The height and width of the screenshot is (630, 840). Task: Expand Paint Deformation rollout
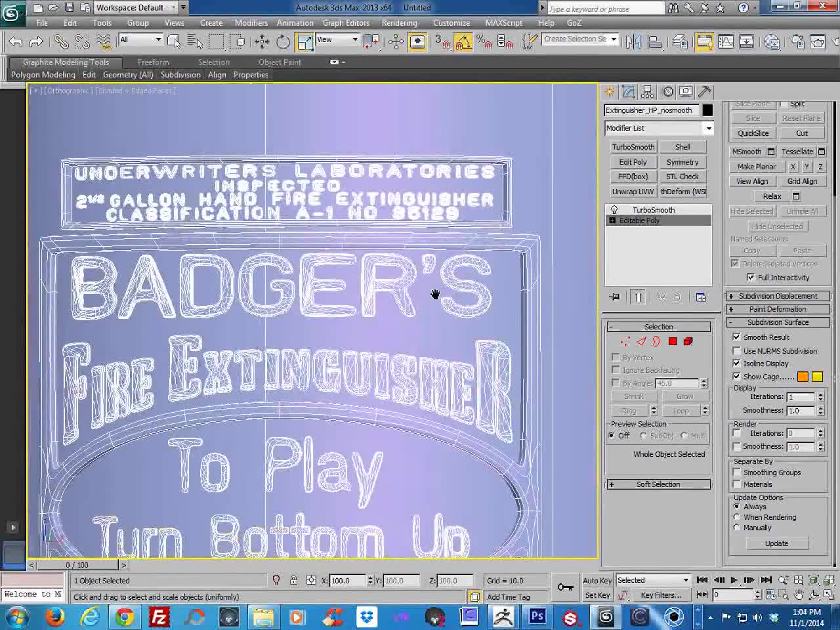coord(778,309)
